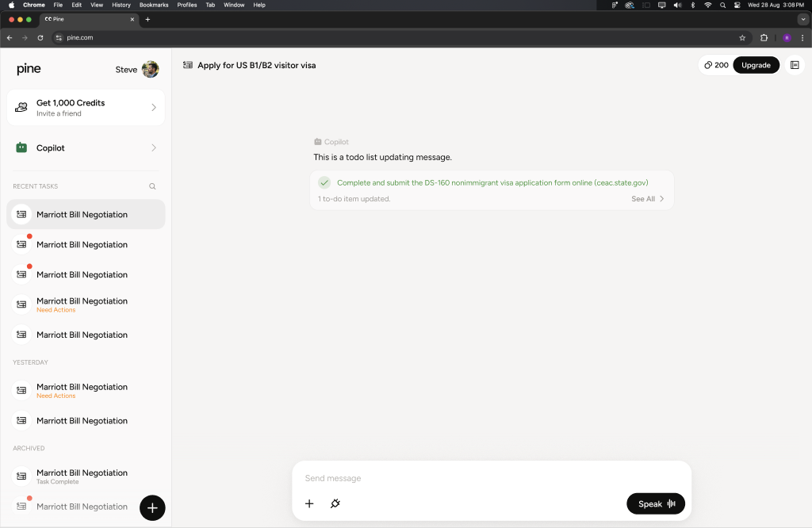
Task: Expand the tab search dropdown
Action: click(x=803, y=19)
